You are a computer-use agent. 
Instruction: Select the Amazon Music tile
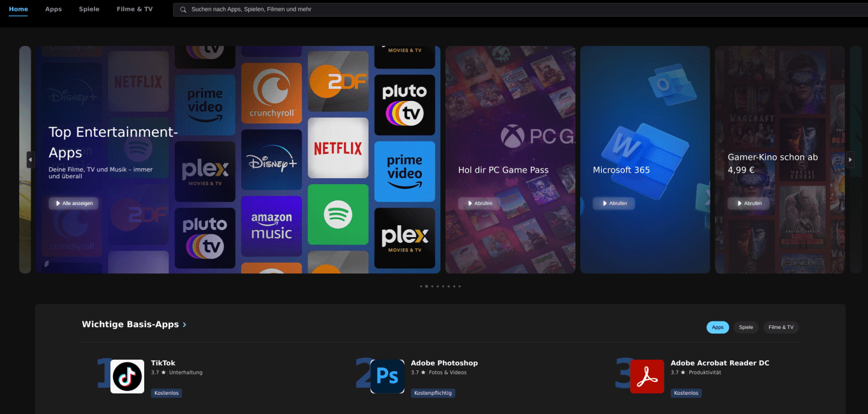coord(271,226)
